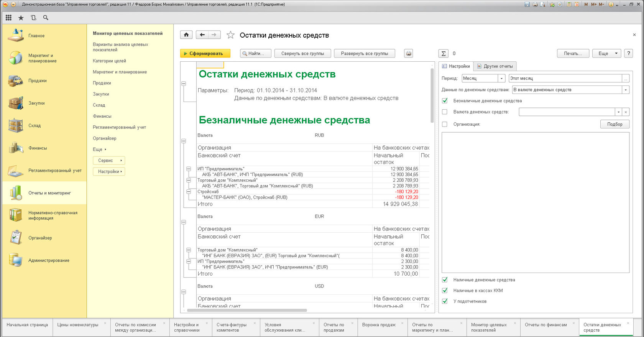644x337 pixels.
Task: Open the Валюта денежных средств dropdown arrow
Action: pyautogui.click(x=618, y=112)
